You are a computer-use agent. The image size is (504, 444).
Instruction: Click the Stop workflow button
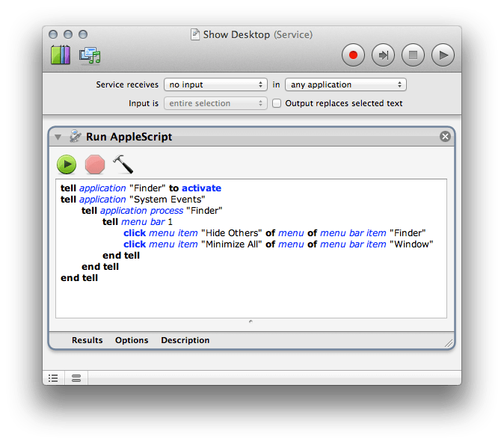[413, 55]
